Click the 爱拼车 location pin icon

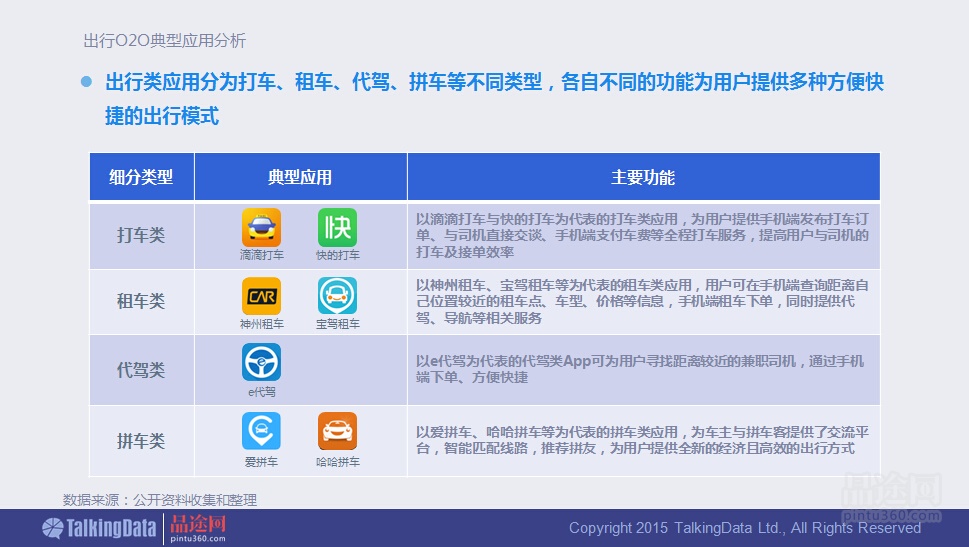click(x=261, y=431)
